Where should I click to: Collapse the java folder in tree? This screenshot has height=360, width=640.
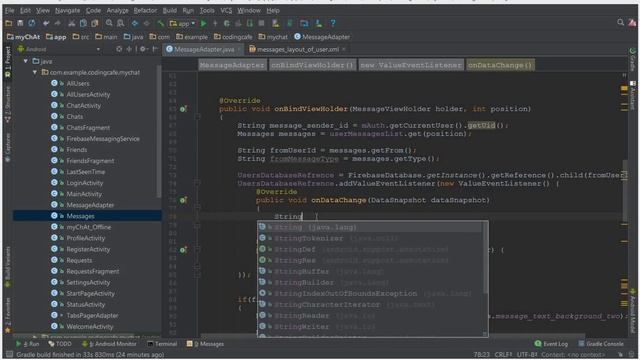[26, 61]
